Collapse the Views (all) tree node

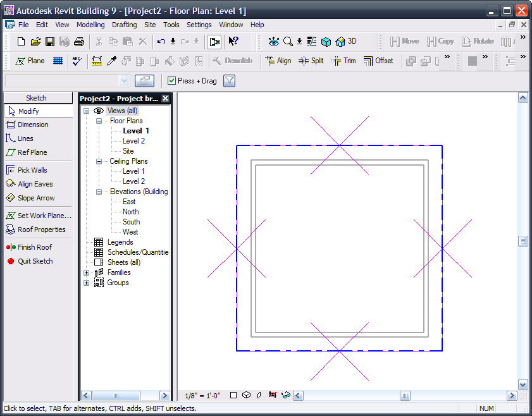[87, 111]
